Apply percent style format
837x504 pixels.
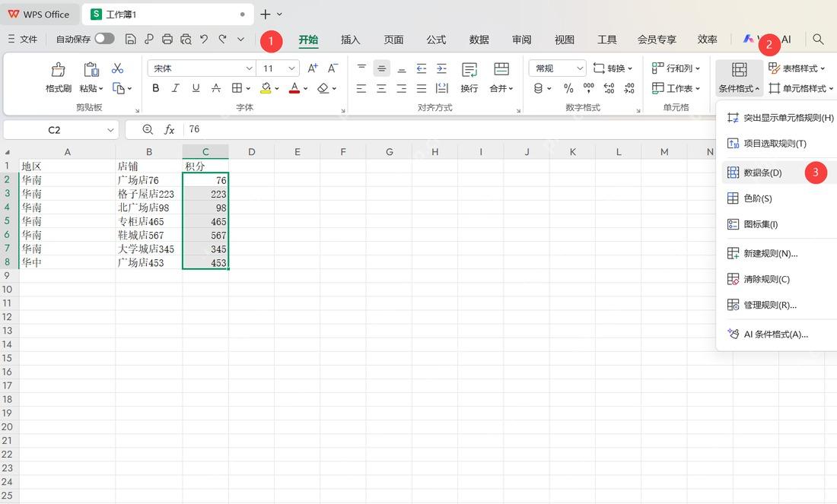pyautogui.click(x=568, y=88)
